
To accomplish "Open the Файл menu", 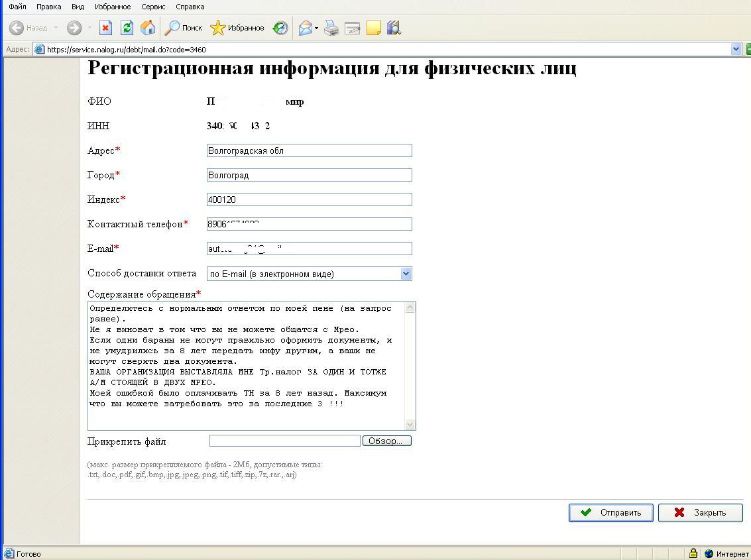I will [18, 7].
